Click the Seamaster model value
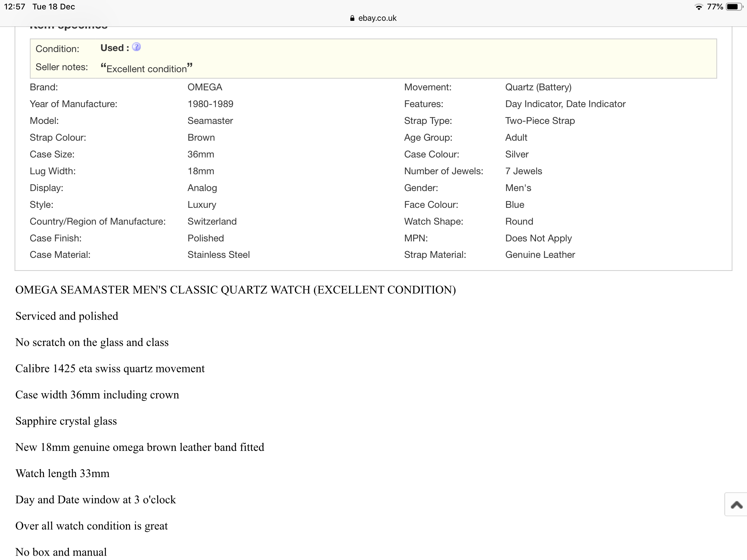This screenshot has width=747, height=560. coord(210,121)
